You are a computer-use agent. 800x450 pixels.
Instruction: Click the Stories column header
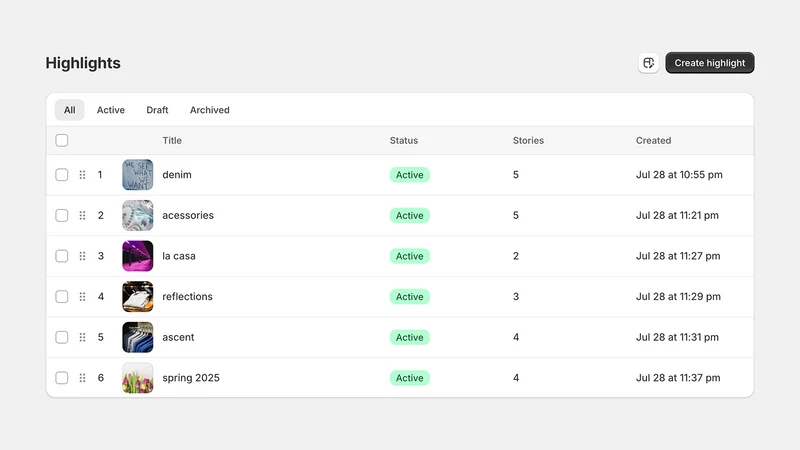point(528,140)
